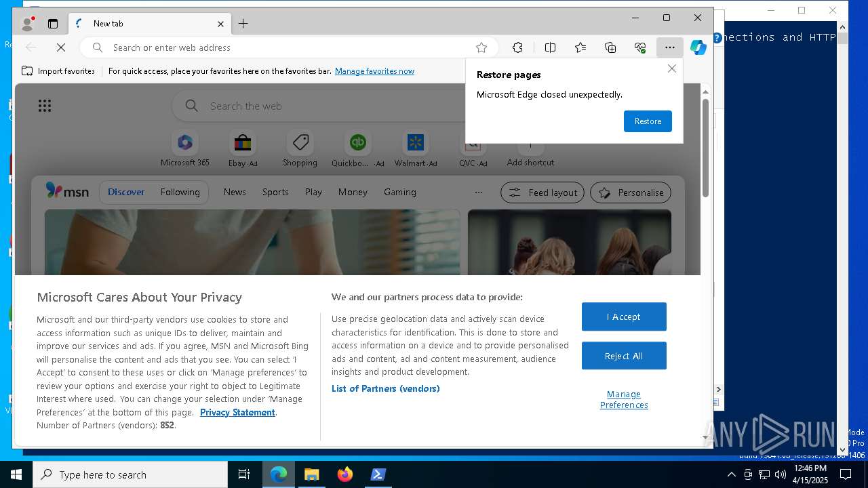The width and height of the screenshot is (868, 488).
Task: Click I Accept privacy button
Action: (x=624, y=317)
